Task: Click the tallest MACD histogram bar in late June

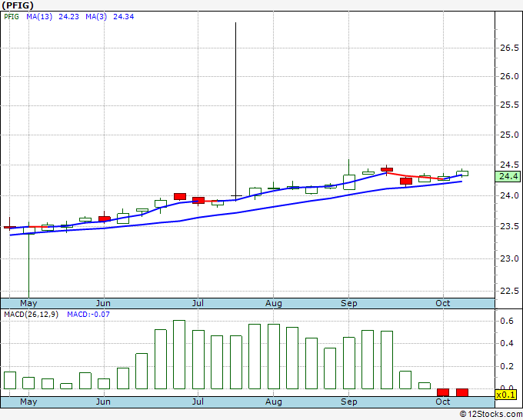Action: point(179,355)
